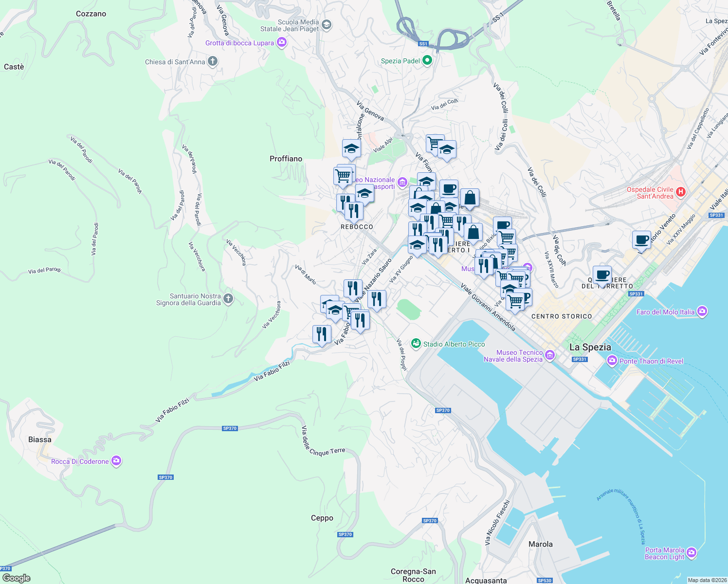Click the Stadio Alberto Picco marker
Viewport: 728px width, 584px height.
(x=416, y=344)
